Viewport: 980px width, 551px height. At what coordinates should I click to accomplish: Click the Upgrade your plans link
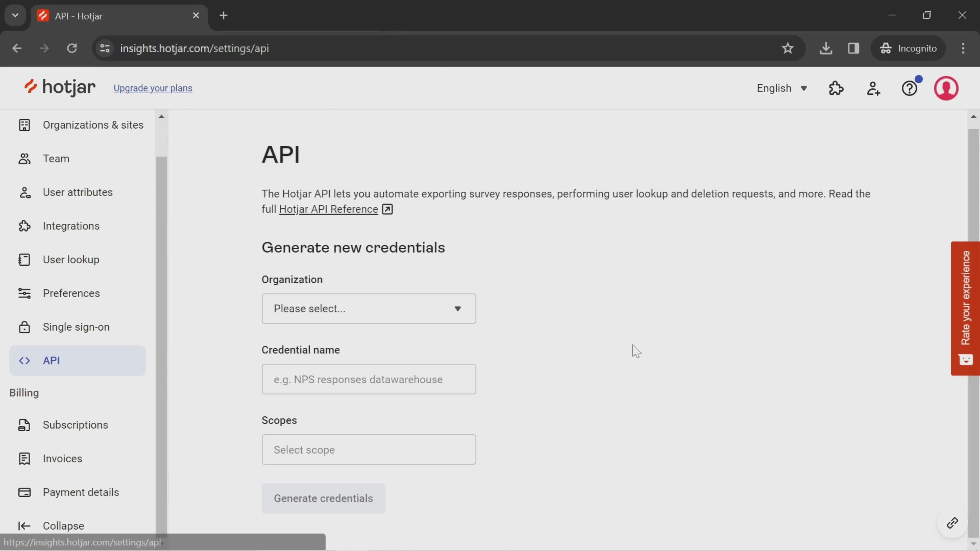(x=153, y=88)
